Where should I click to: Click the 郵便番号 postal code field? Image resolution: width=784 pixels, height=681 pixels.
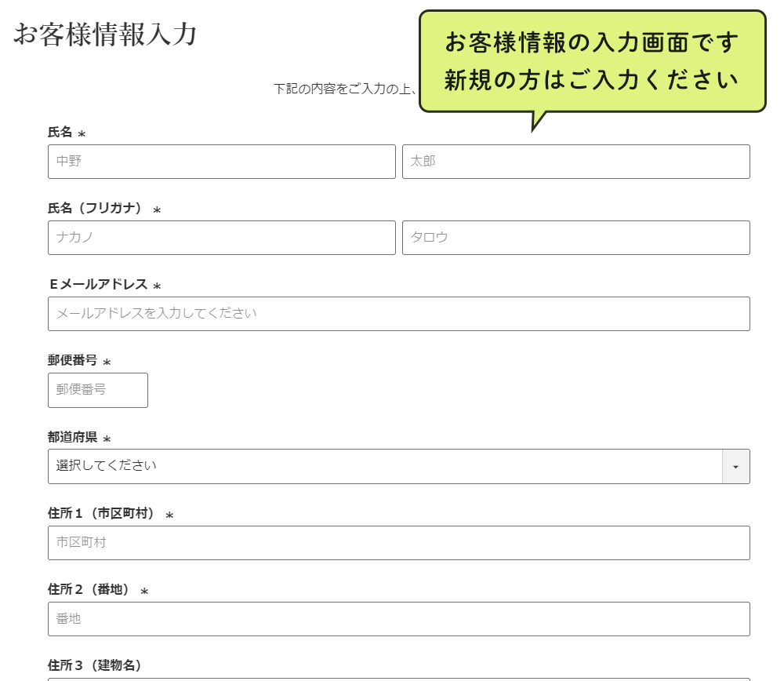tap(97, 390)
